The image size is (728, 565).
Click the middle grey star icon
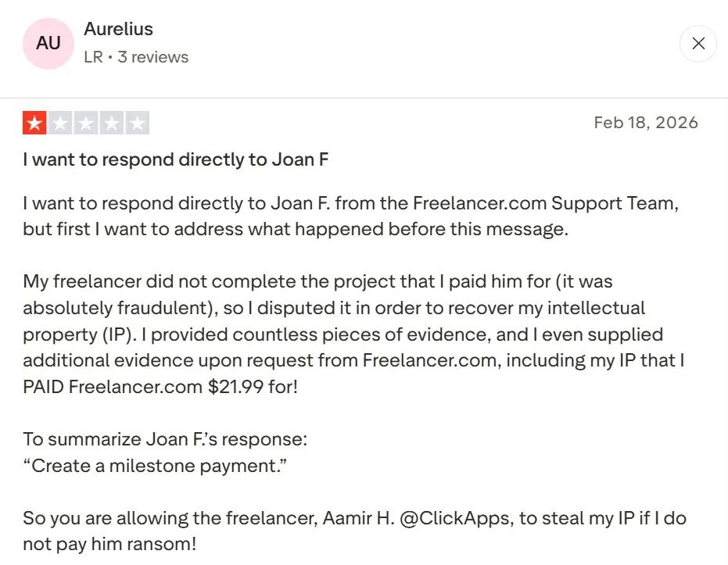[x=86, y=123]
